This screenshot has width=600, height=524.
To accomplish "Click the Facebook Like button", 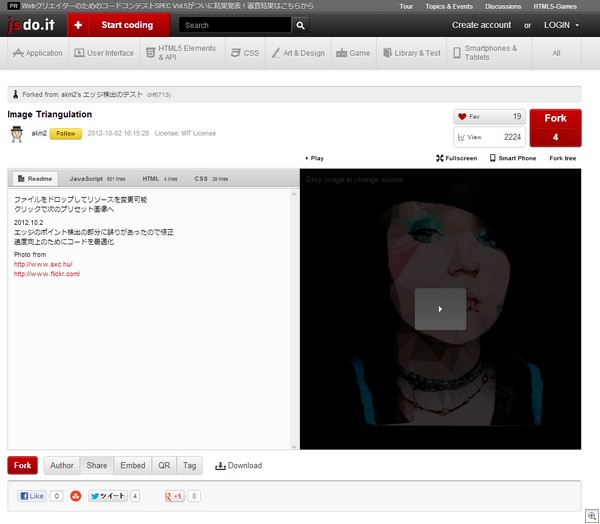I will pyautogui.click(x=32, y=496).
